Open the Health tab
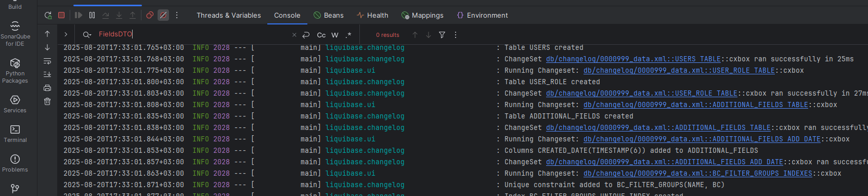This screenshot has height=196, width=868. tap(372, 15)
